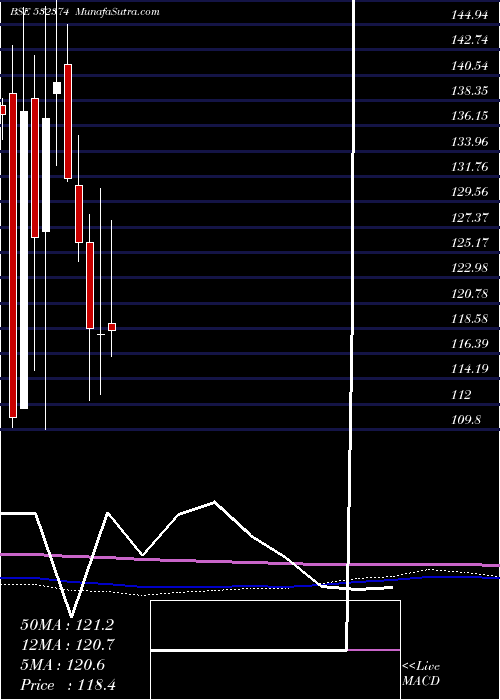The width and height of the screenshot is (500, 700).
Task: Select the 131.76 price axis label
Action: [469, 167]
